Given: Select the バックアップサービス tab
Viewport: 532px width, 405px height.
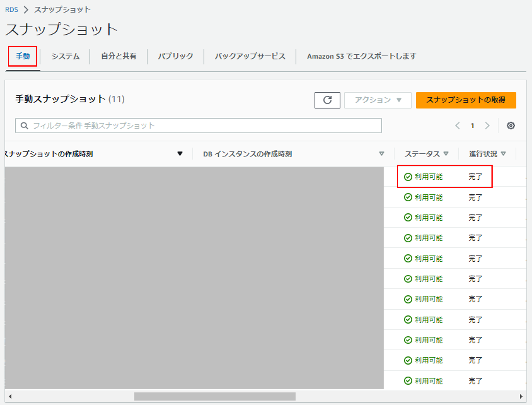Looking at the screenshot, I should click(x=250, y=56).
